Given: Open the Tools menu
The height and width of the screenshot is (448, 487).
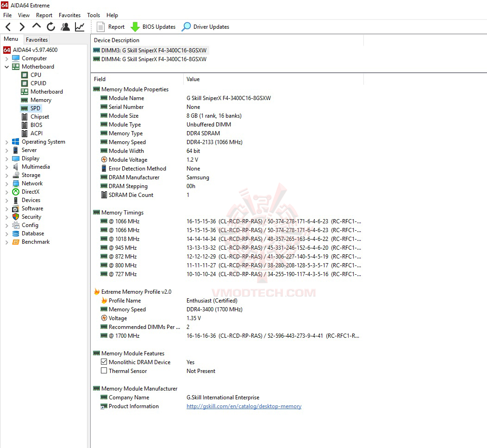Looking at the screenshot, I should 94,15.
